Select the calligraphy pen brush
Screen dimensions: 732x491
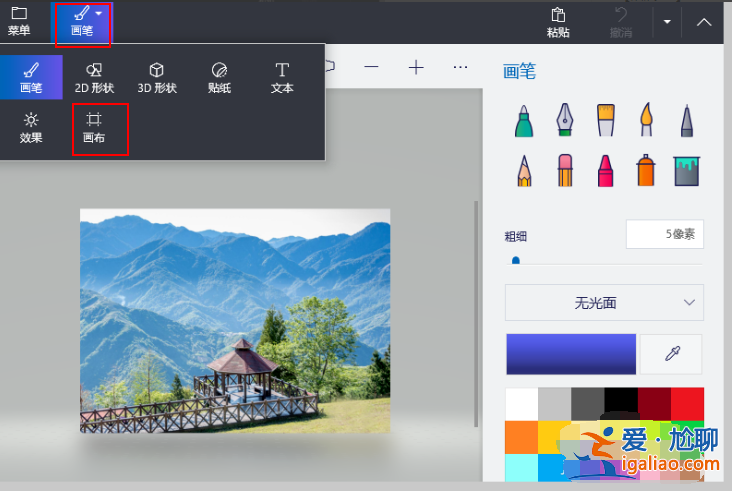564,119
